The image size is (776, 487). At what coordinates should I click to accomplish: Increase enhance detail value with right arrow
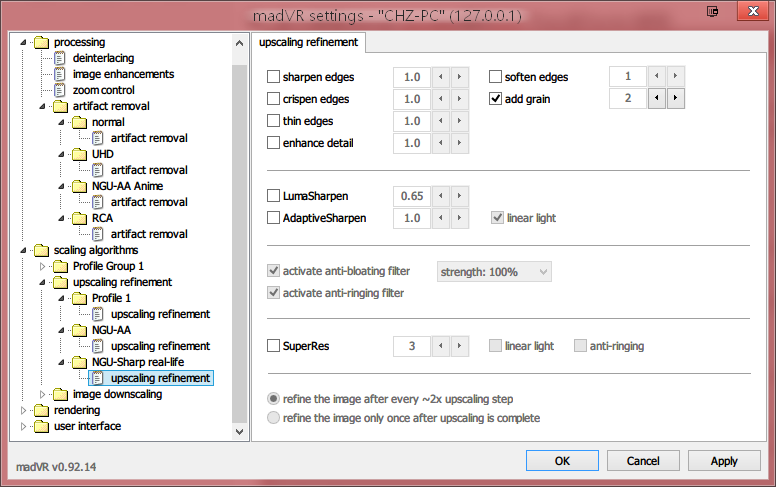(x=459, y=143)
